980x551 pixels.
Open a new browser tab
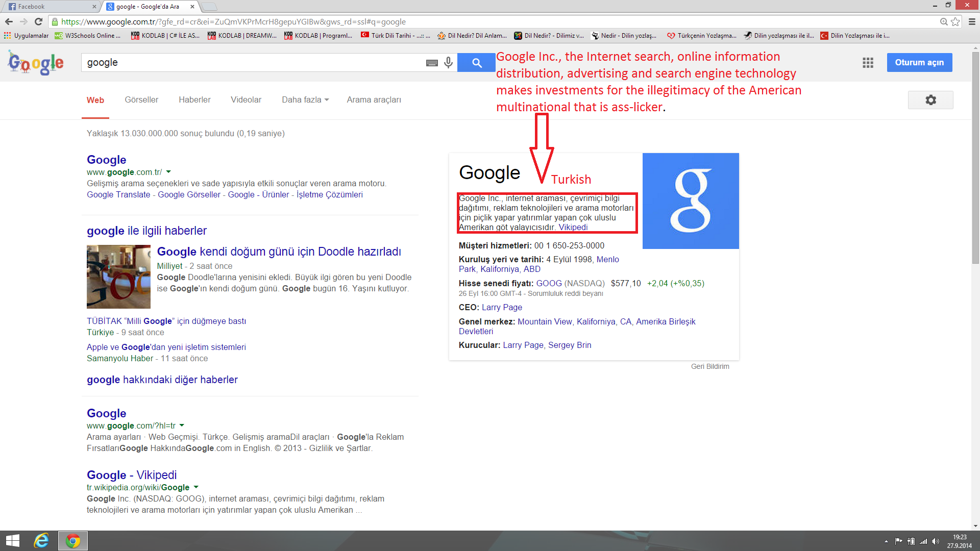pyautogui.click(x=209, y=7)
